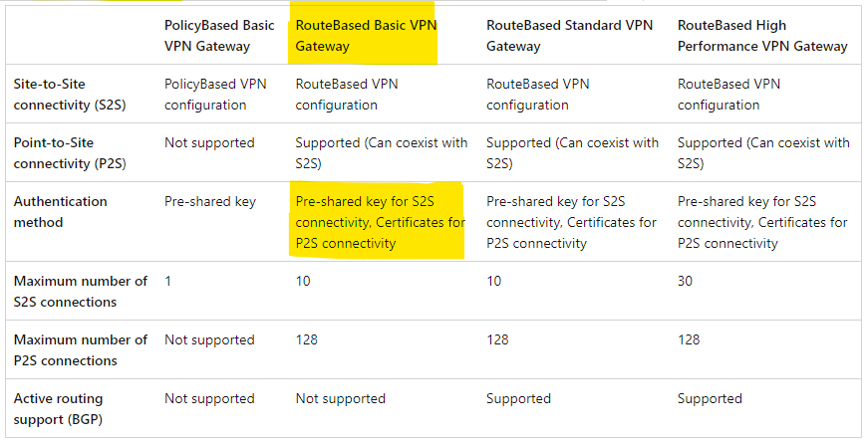Click the highlighted RouteBased Basic VPN Gateway header
Image resolution: width=868 pixels, height=443 pixels.
pos(366,36)
